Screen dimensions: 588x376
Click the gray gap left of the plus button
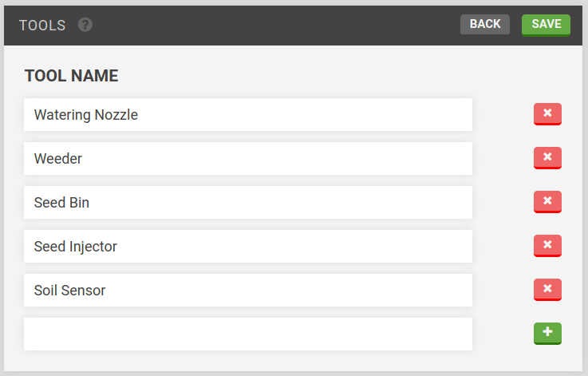[503, 334]
